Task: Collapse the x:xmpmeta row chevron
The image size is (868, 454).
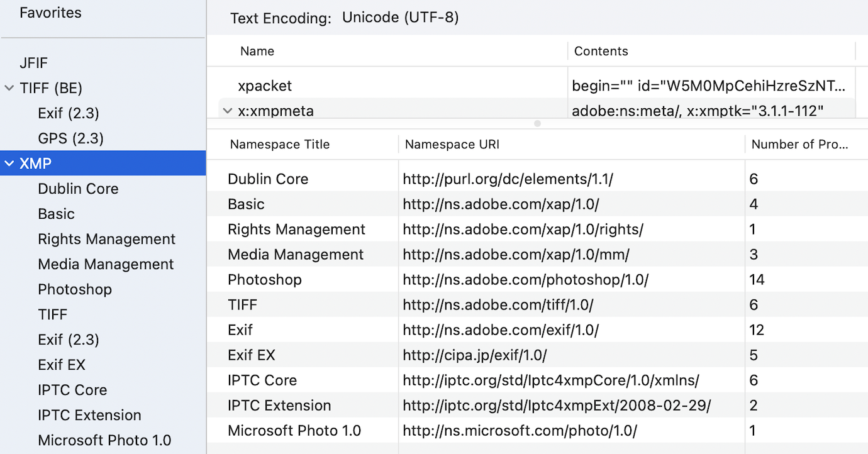Action: [227, 111]
